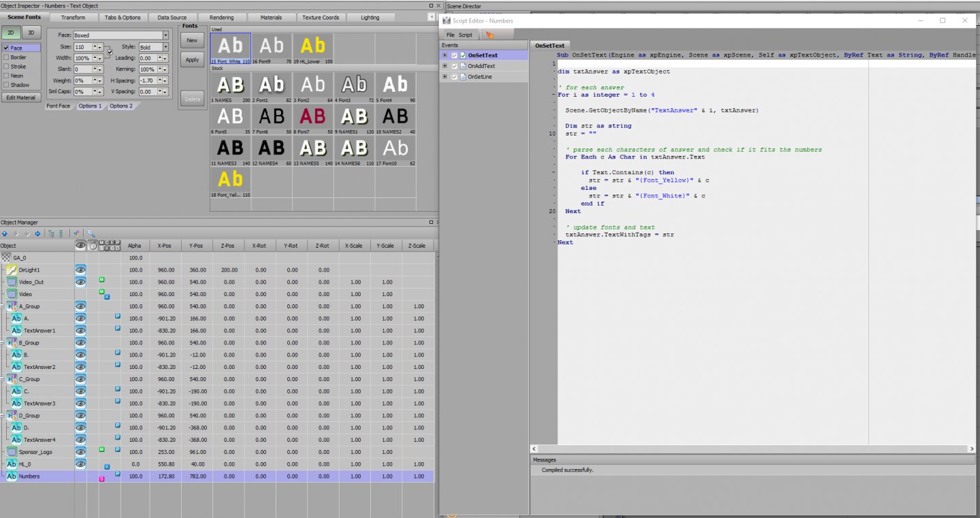Select the yellow Font_Yellow stock font swatch
This screenshot has width=980, height=518.
(230, 180)
